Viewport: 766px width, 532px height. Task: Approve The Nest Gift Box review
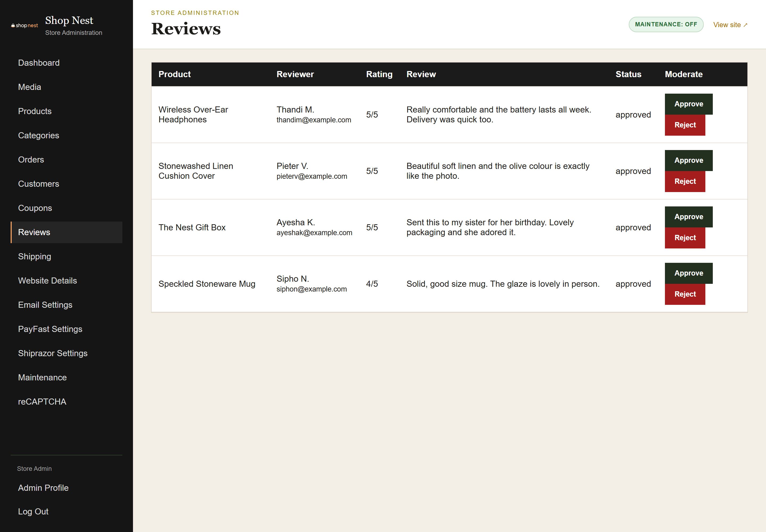click(689, 217)
